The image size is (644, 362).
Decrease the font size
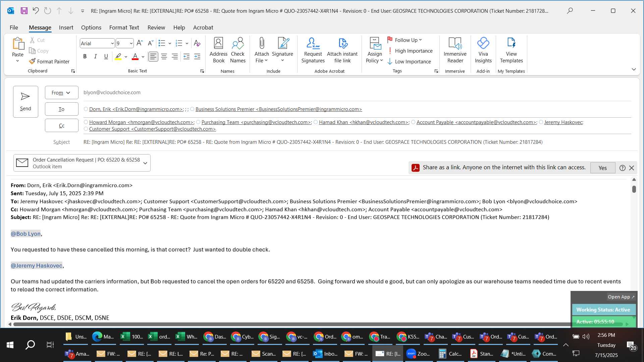pyautogui.click(x=151, y=43)
